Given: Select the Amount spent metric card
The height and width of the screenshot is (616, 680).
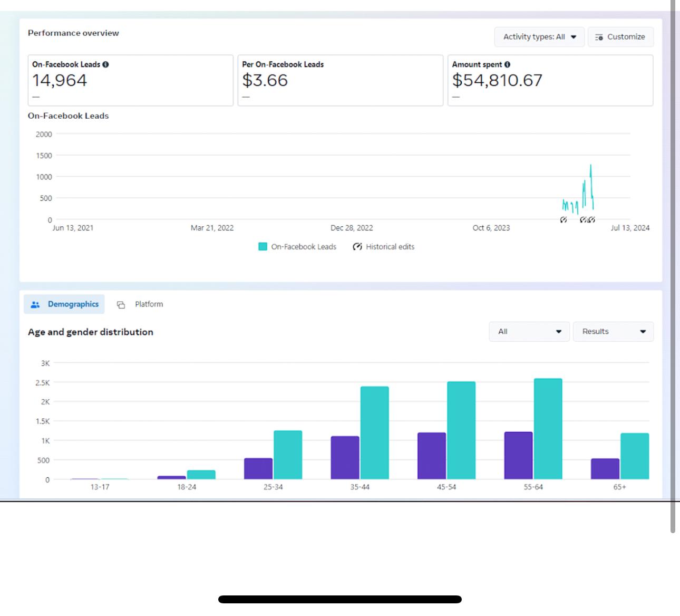Looking at the screenshot, I should point(550,80).
